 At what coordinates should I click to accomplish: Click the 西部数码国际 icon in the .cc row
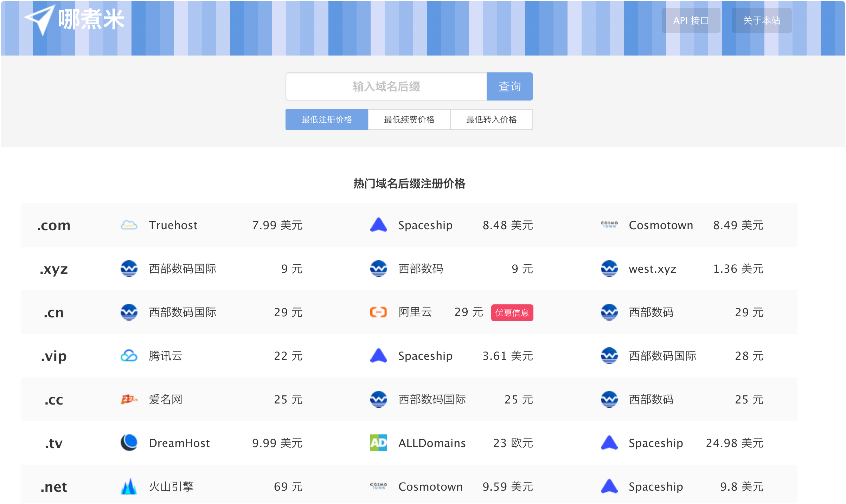379,399
